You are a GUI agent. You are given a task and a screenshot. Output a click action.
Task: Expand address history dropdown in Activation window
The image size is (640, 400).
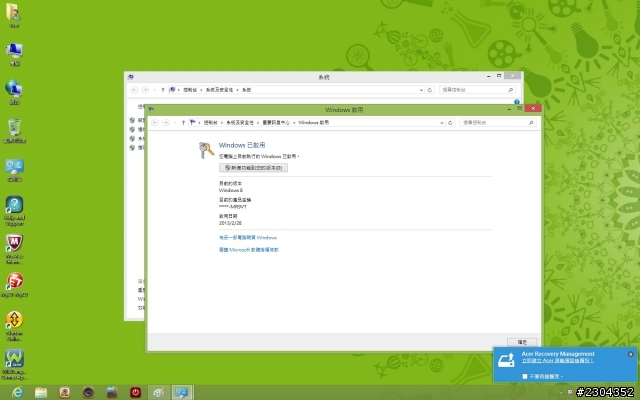click(442, 122)
